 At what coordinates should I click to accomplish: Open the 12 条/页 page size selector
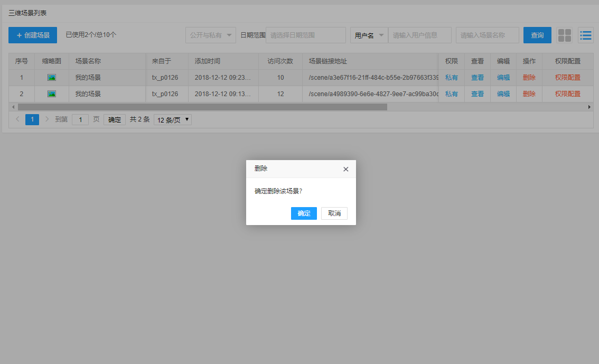[173, 120]
